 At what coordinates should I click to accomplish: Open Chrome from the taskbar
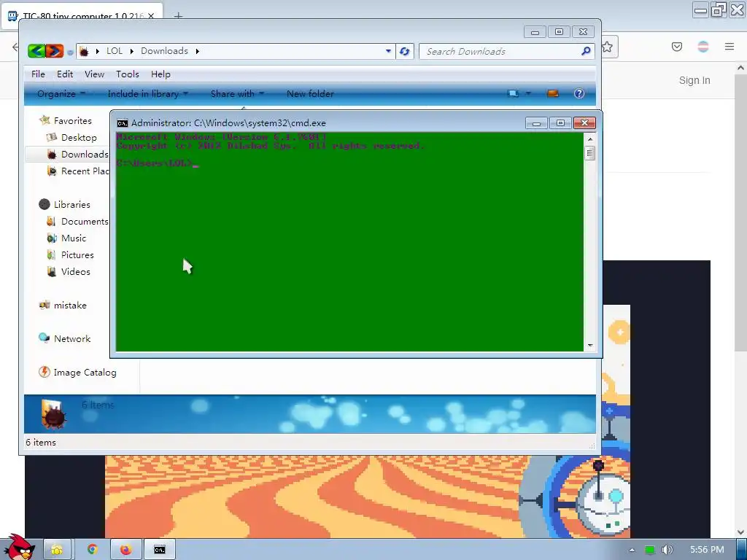point(93,550)
